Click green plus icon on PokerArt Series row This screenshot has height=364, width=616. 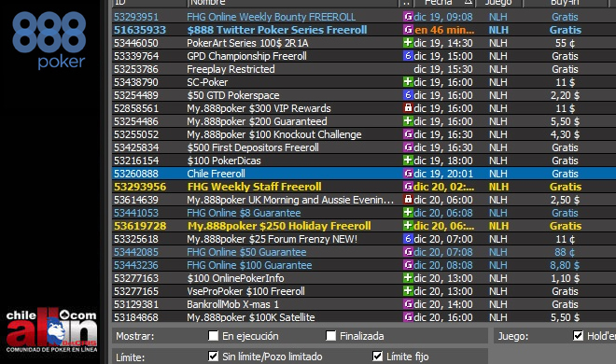408,43
